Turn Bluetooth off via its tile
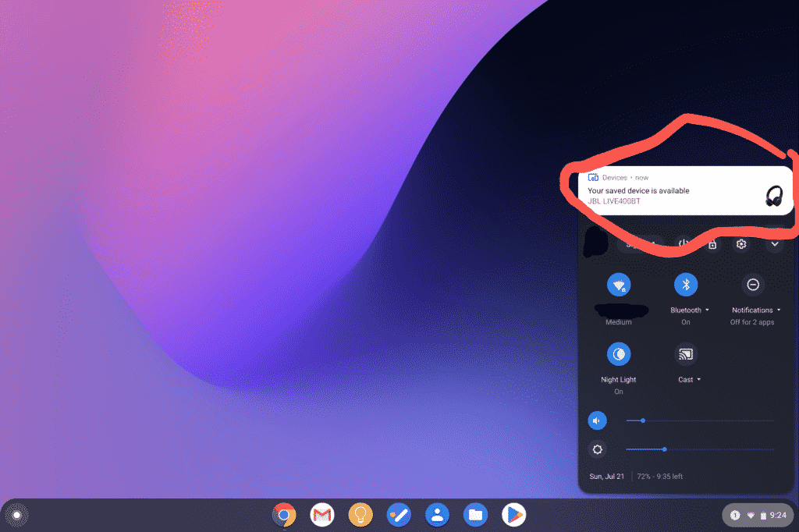Screen dimensions: 799x532 coord(685,284)
